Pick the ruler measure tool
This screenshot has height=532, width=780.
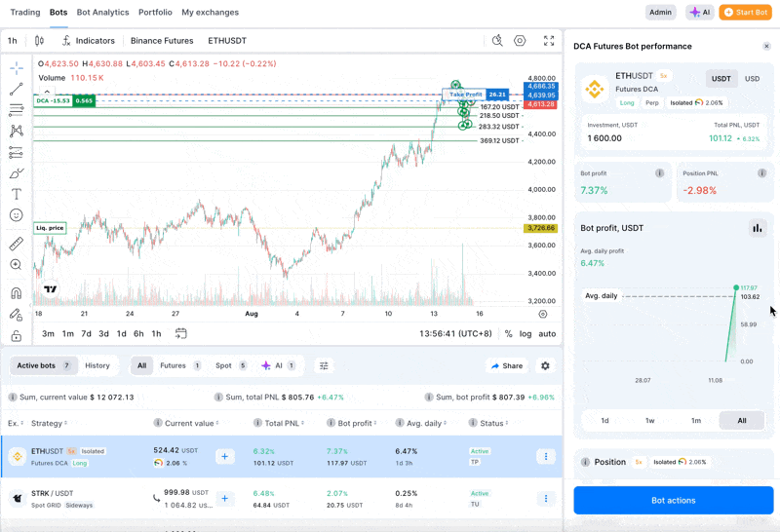(x=17, y=244)
